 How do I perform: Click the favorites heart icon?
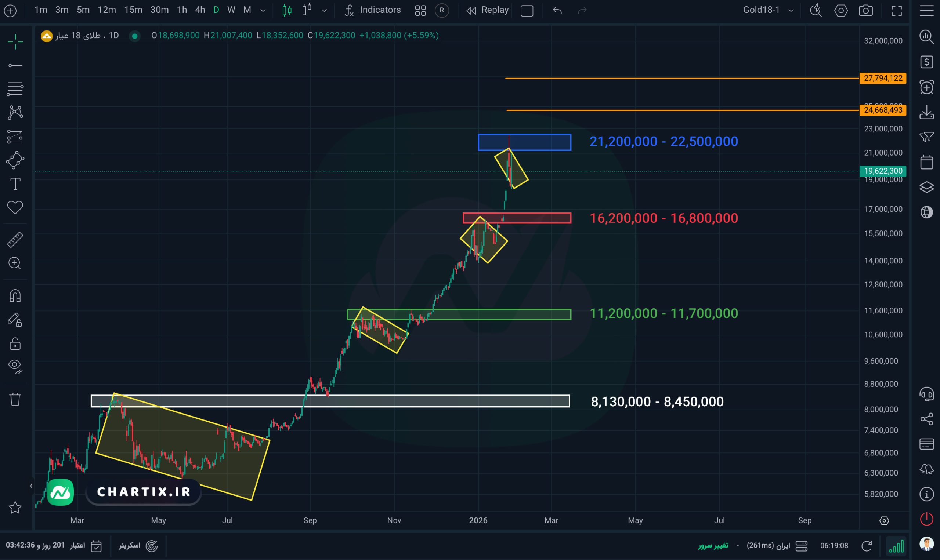click(x=15, y=207)
